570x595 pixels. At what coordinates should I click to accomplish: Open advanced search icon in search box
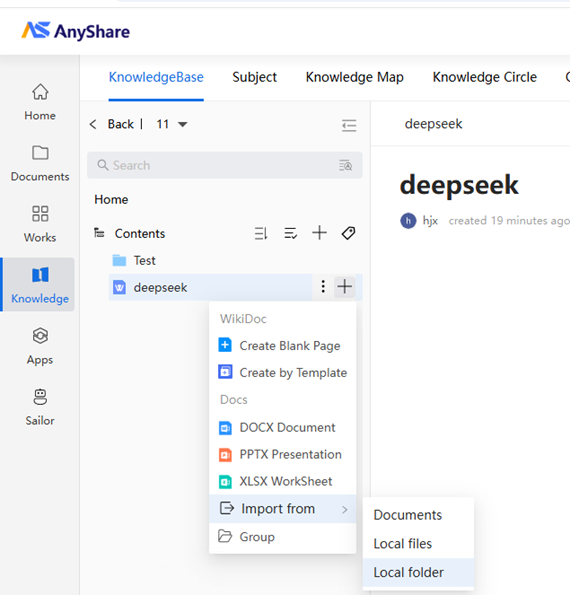pos(345,165)
